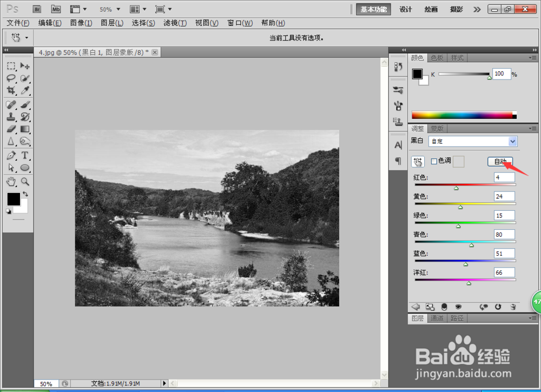Viewport: 541px width, 392px height.
Task: Open Layers panel flyout menu
Action: pyautogui.click(x=532, y=318)
